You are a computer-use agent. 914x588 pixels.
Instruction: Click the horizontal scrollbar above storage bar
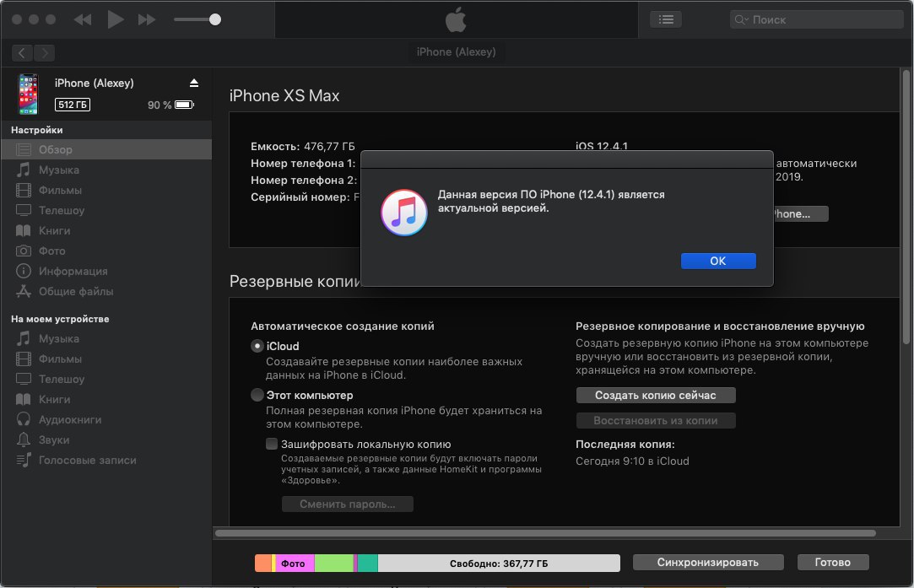[545, 532]
